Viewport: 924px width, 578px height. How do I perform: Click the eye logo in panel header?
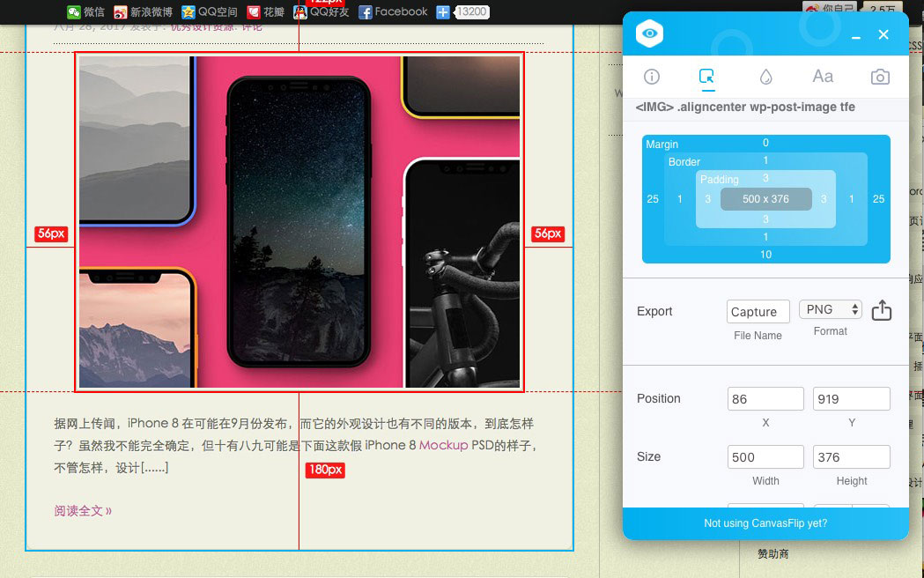(x=649, y=33)
